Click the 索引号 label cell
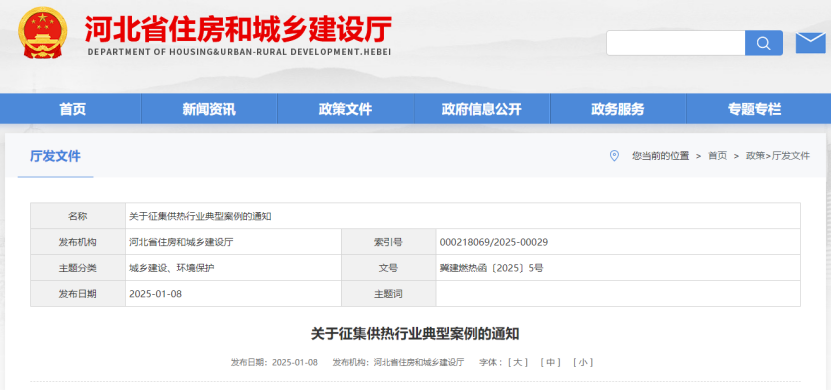The image size is (831, 390). (388, 242)
